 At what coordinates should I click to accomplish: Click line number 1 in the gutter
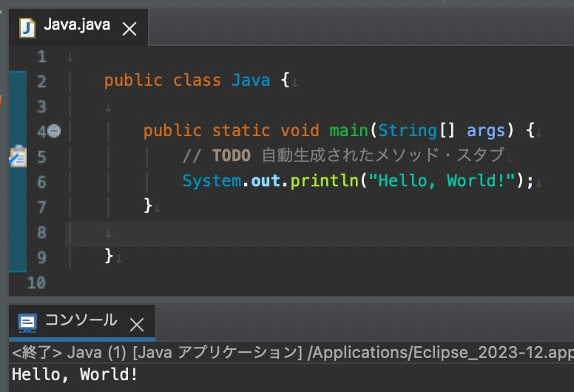[41, 57]
